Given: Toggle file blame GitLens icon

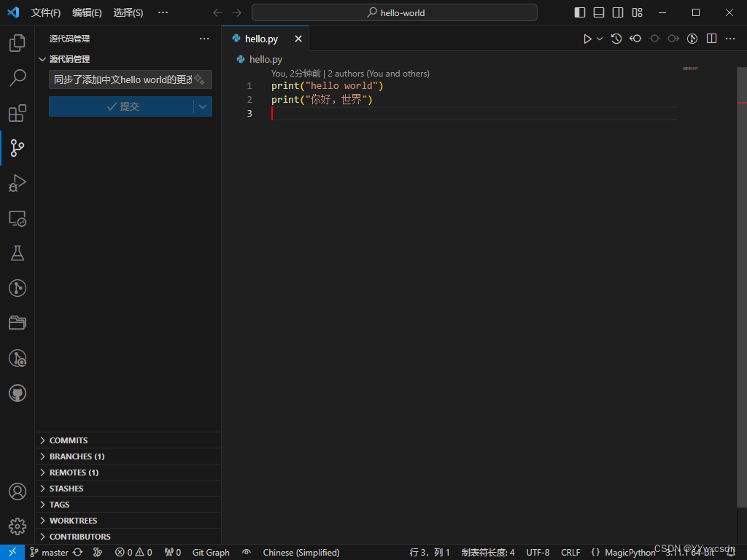Looking at the screenshot, I should (x=692, y=39).
